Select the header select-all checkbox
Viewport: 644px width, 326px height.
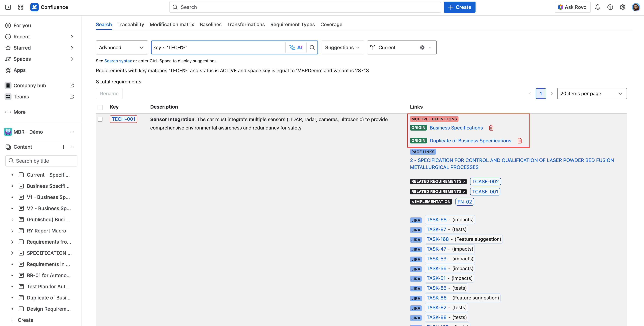pos(100,107)
